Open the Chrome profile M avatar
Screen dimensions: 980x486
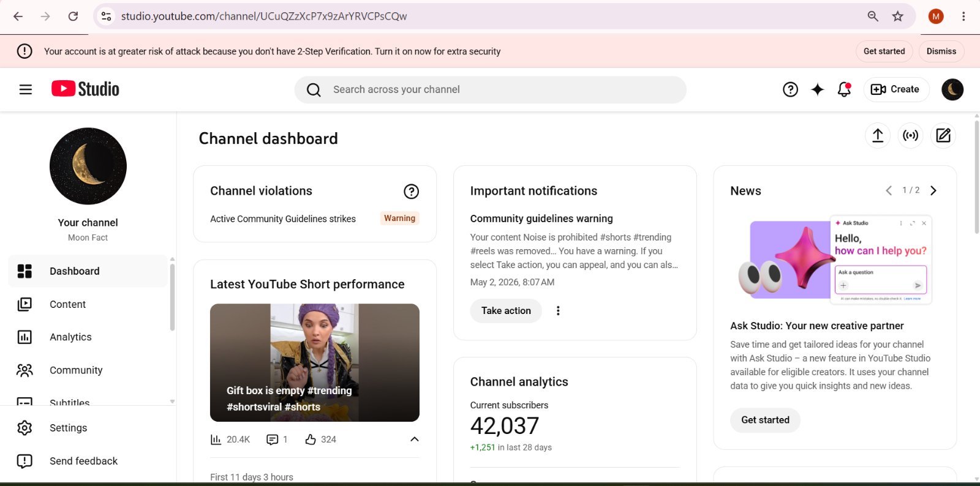coord(935,17)
